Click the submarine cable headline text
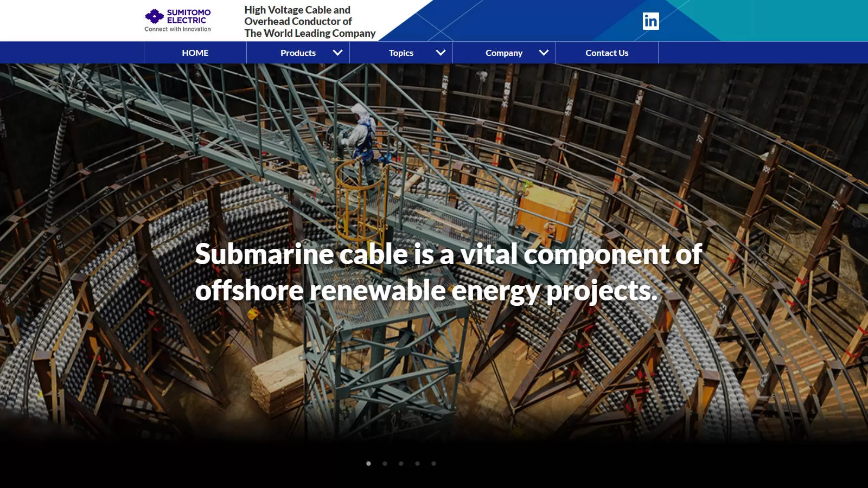This screenshot has height=488, width=868. (x=448, y=272)
